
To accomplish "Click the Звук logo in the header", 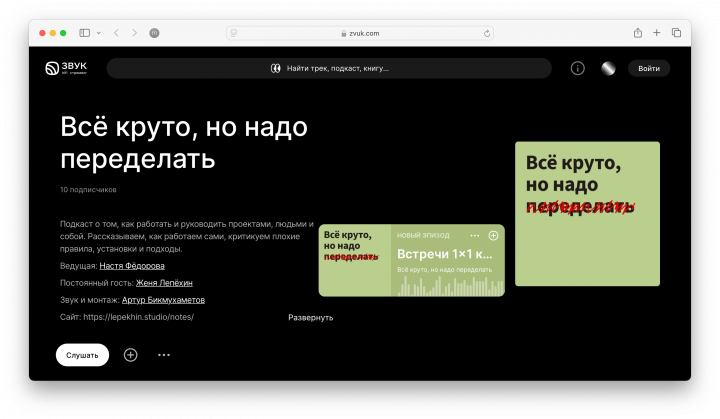I will click(66, 68).
